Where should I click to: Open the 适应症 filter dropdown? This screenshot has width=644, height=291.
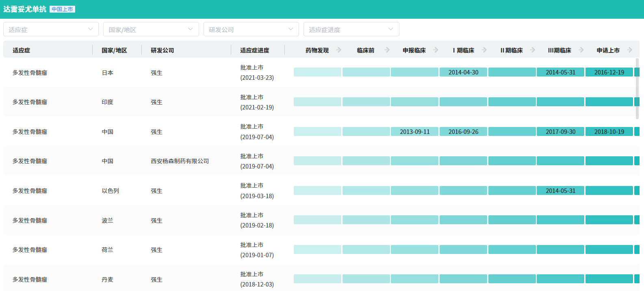coord(51,29)
